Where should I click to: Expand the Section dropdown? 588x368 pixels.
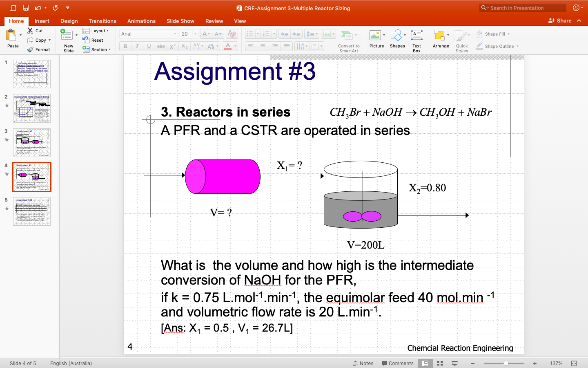tap(97, 49)
